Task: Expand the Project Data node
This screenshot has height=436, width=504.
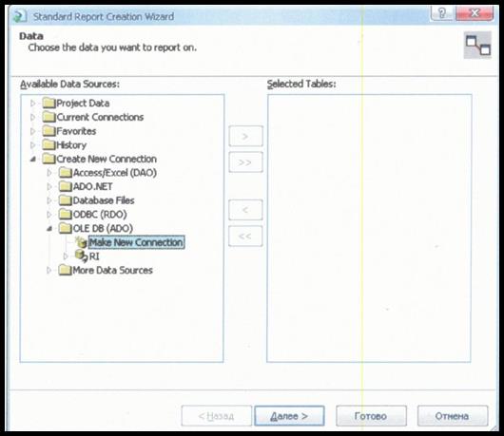Action: coord(32,103)
